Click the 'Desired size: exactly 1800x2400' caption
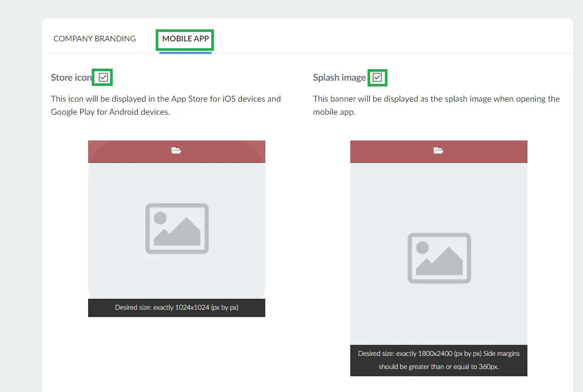 [x=439, y=360]
